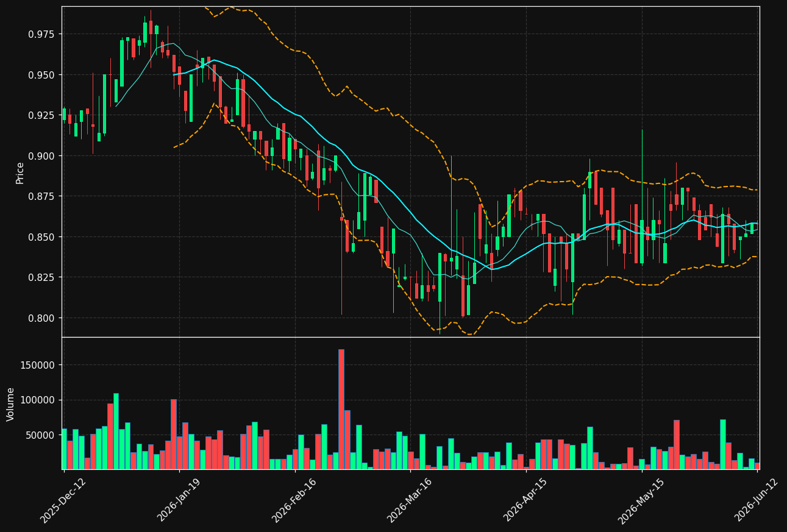Click the 150000 volume axis value
This screenshot has height=532, width=787.
[38, 365]
